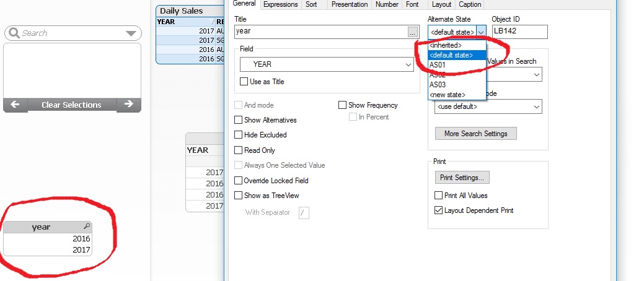Click the Print Settings button
Viewport: 644px width, 281px height.
pos(462,178)
